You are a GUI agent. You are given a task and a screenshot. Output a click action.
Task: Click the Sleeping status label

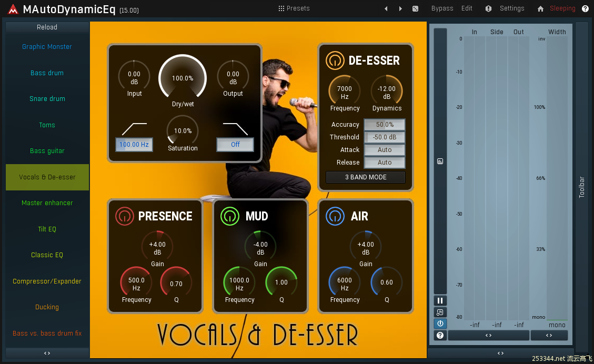[x=562, y=8]
